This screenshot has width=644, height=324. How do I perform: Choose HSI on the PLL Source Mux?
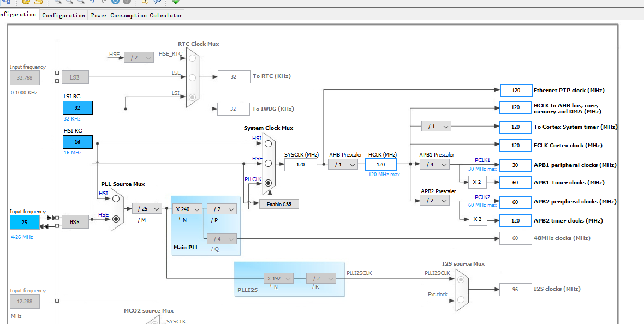116,199
